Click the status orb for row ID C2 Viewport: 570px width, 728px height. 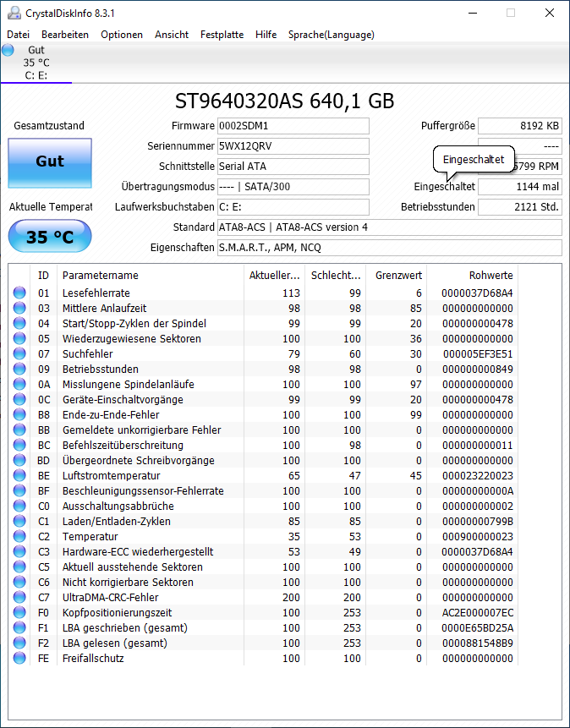click(x=19, y=536)
